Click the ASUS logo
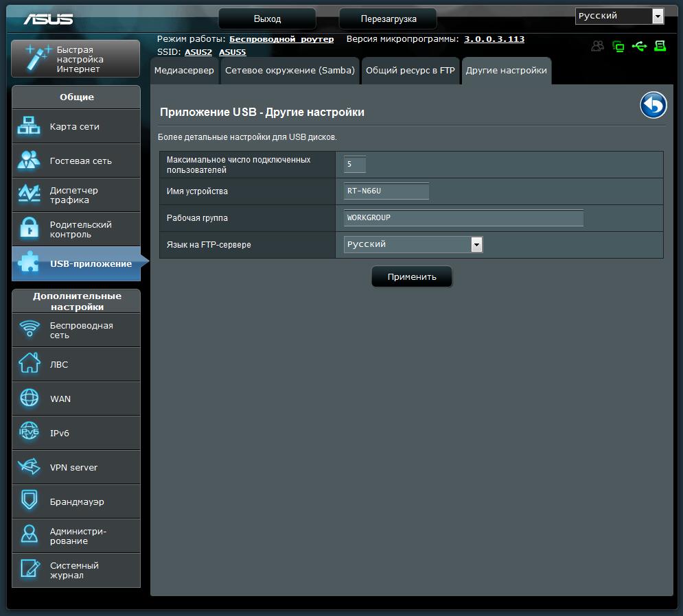 point(48,19)
